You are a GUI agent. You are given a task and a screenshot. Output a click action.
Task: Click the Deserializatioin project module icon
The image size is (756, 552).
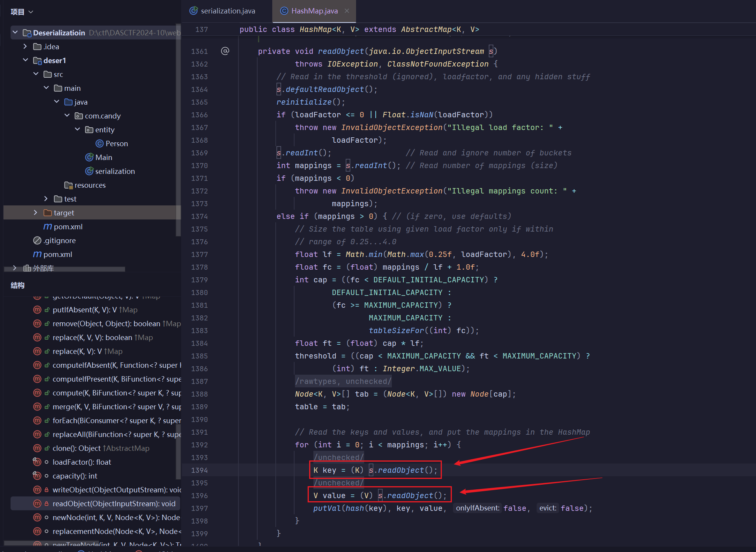tap(27, 33)
